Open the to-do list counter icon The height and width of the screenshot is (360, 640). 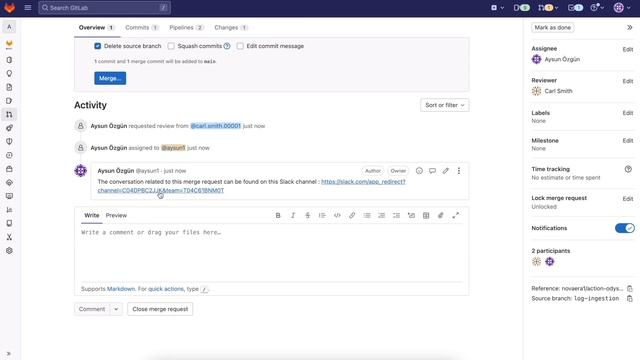(x=575, y=7)
